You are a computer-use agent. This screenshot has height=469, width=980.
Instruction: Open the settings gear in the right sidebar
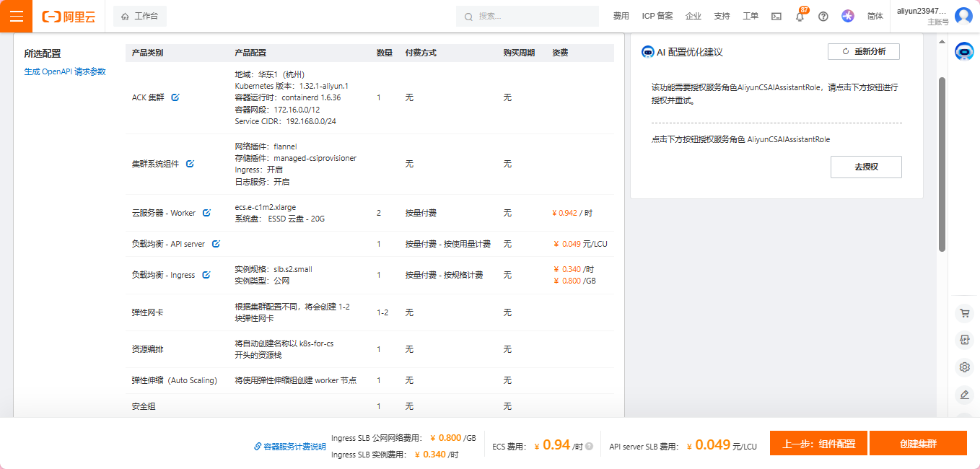[x=964, y=367]
